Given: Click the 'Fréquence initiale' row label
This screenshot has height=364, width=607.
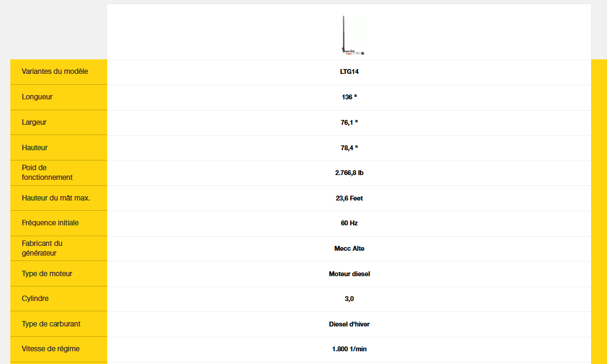Looking at the screenshot, I should 50,223.
